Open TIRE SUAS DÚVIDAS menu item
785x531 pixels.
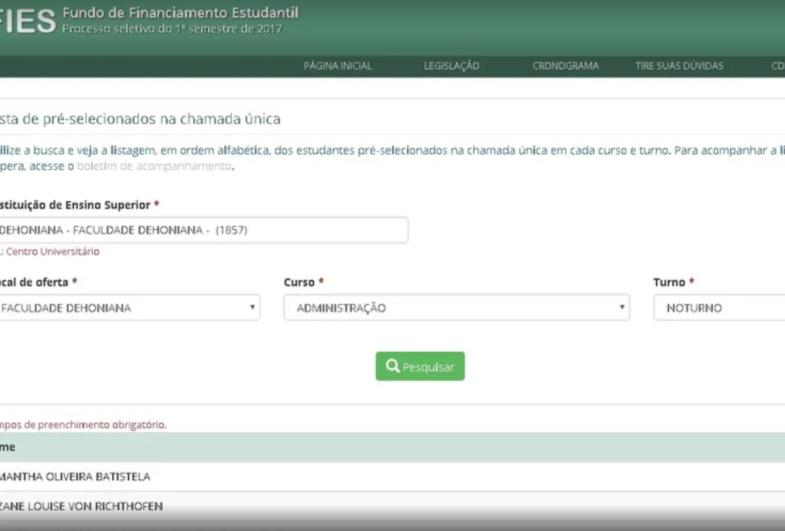679,66
